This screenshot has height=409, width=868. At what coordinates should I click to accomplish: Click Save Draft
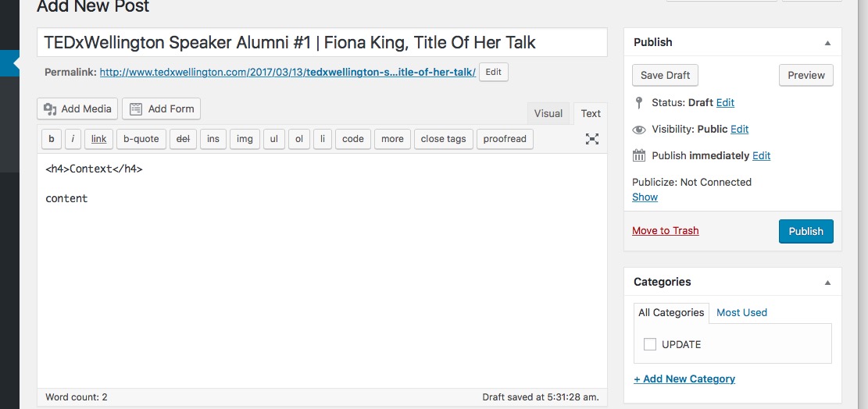point(666,75)
